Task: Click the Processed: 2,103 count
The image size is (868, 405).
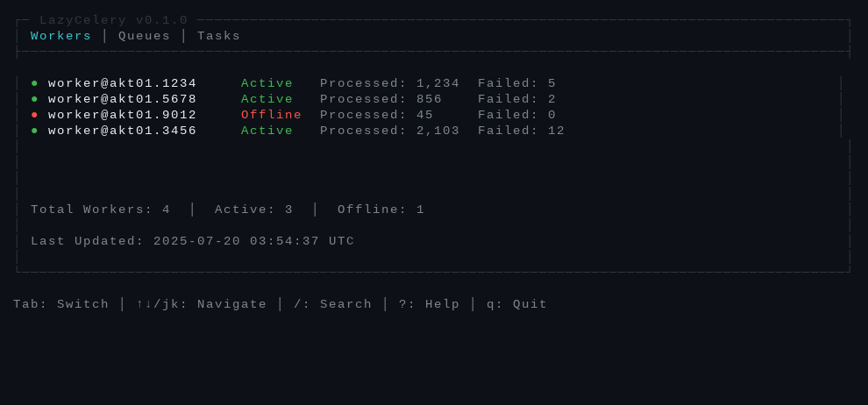Action: click(389, 131)
